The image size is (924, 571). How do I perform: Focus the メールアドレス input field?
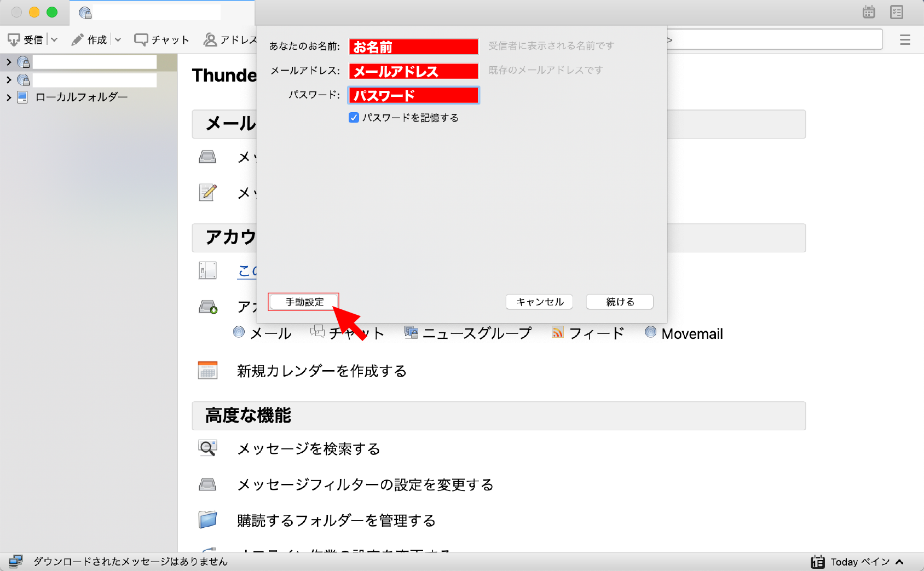coord(413,71)
